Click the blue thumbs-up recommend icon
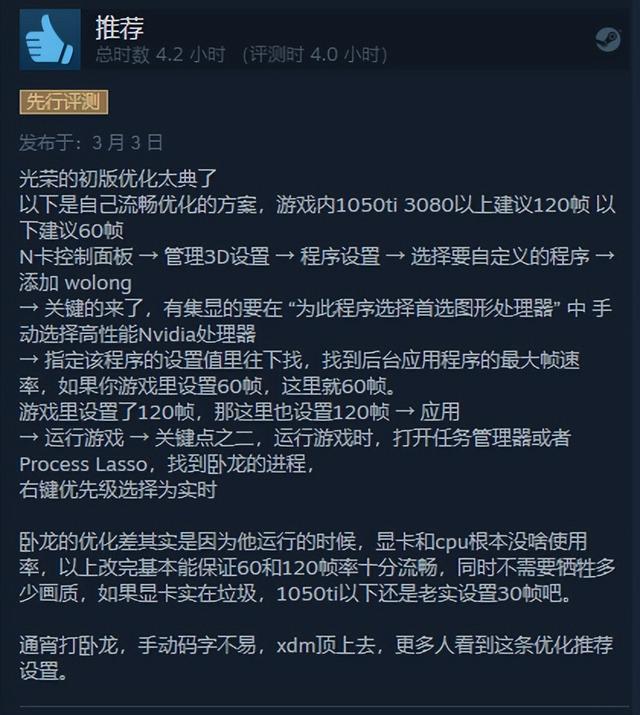Image resolution: width=640 pixels, height=715 pixels. coord(50,40)
